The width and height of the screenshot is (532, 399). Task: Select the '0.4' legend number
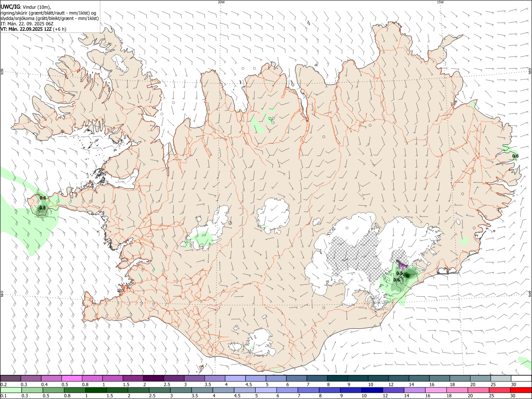(x=44, y=384)
